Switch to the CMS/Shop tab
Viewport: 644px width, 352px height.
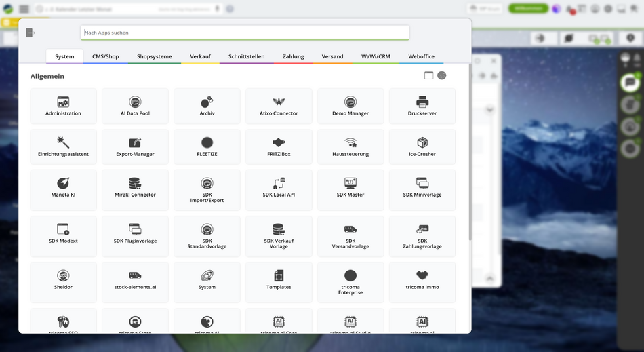coord(105,56)
